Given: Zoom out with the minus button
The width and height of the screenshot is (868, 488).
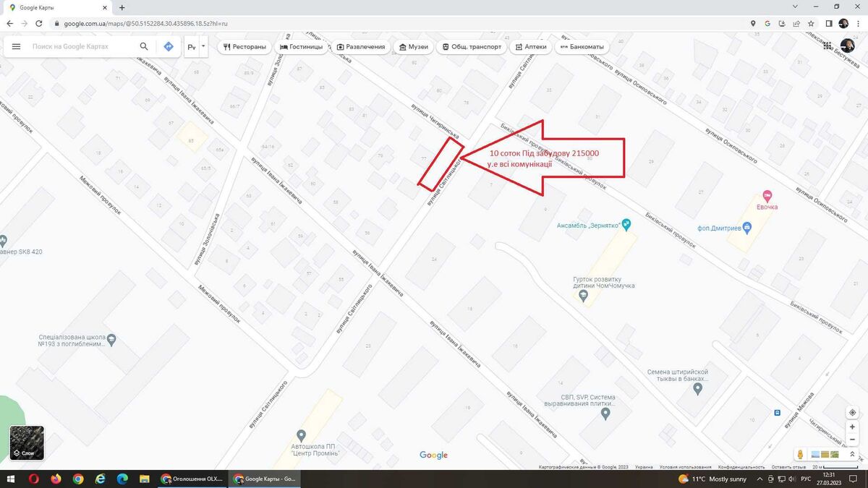Looking at the screenshot, I should tap(852, 439).
